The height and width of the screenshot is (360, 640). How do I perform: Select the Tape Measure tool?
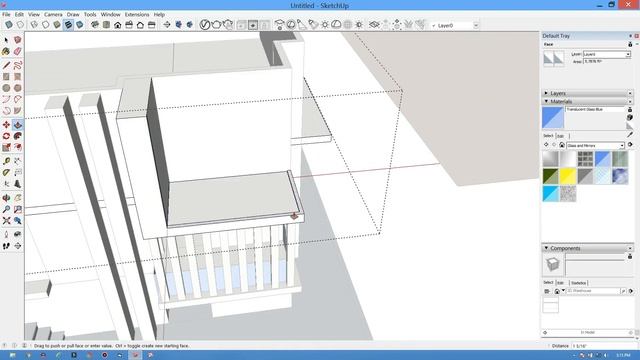tap(6, 161)
